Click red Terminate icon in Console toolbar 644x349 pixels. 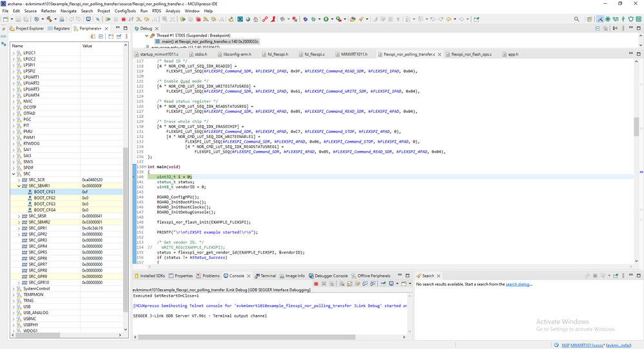(x=316, y=284)
